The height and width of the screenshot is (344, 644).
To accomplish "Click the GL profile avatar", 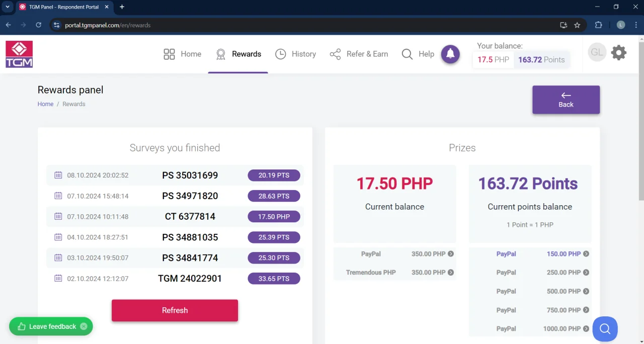I will coord(597,52).
